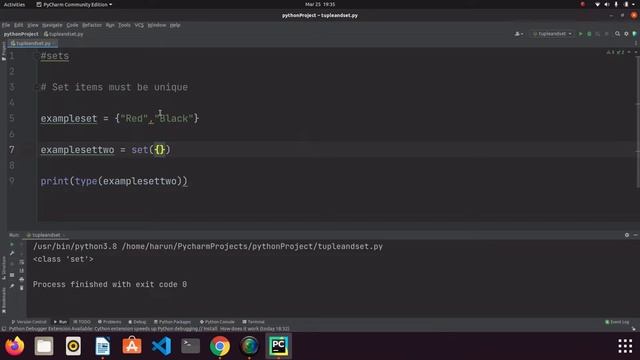The image size is (640, 360).
Task: Toggle Structure tool window stripe
Action: click(x=3, y=268)
